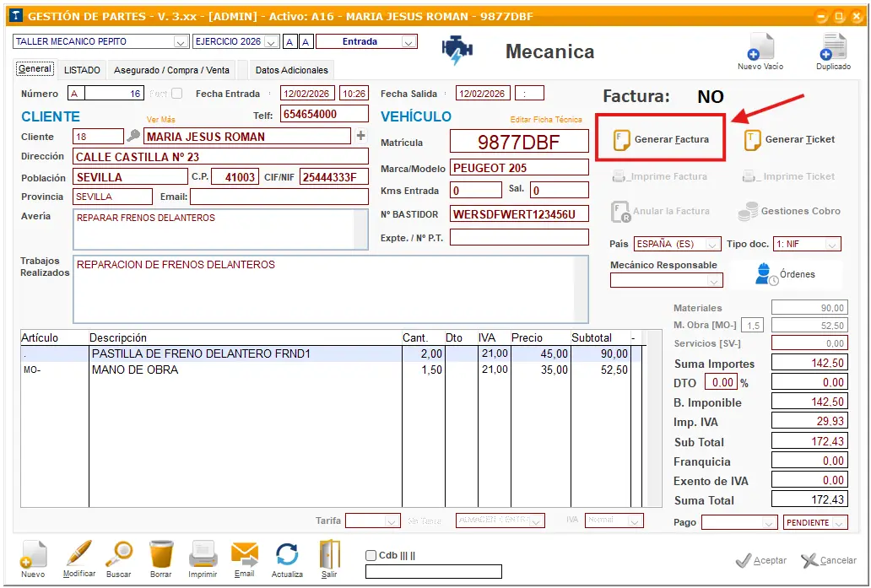871x588 pixels.
Task: Open the Pago method dropdown
Action: pyautogui.click(x=769, y=522)
